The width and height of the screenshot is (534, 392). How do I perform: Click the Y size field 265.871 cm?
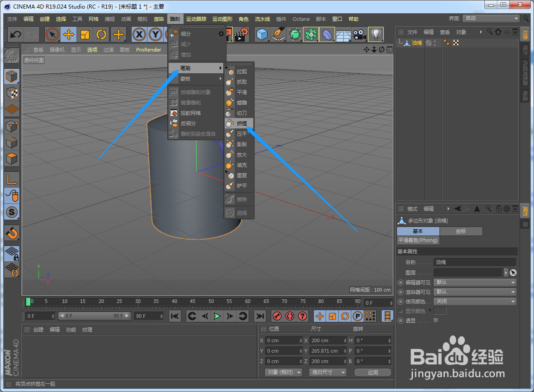pyautogui.click(x=328, y=351)
